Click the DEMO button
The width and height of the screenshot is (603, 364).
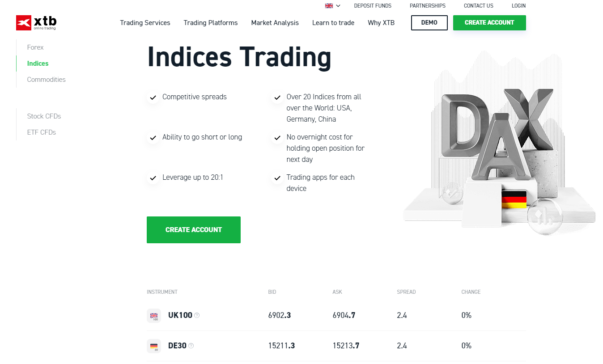click(429, 23)
